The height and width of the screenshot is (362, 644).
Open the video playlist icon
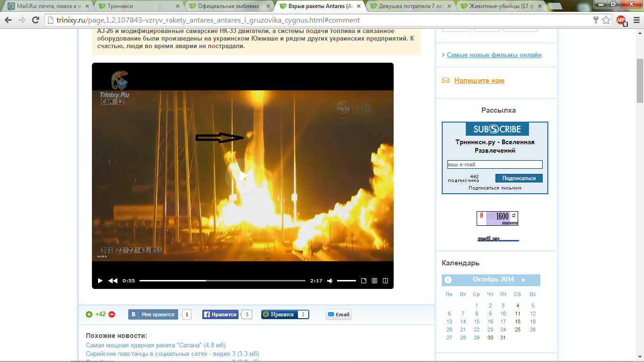(374, 280)
